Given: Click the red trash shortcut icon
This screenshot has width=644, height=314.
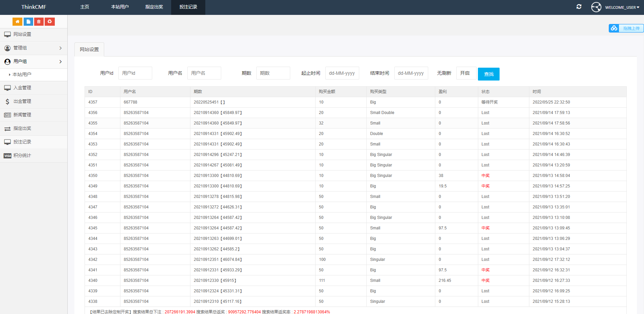Looking at the screenshot, I should (39, 22).
